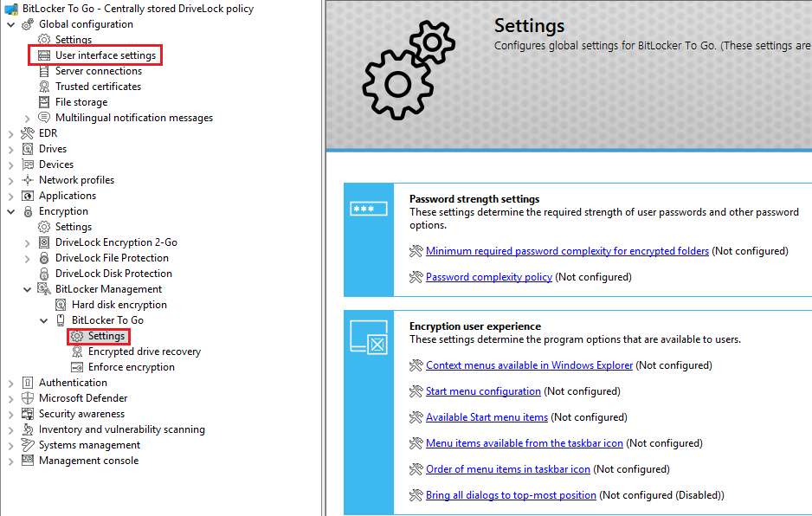812x516 pixels.
Task: Click the Encryption padlock icon
Action: point(28,211)
